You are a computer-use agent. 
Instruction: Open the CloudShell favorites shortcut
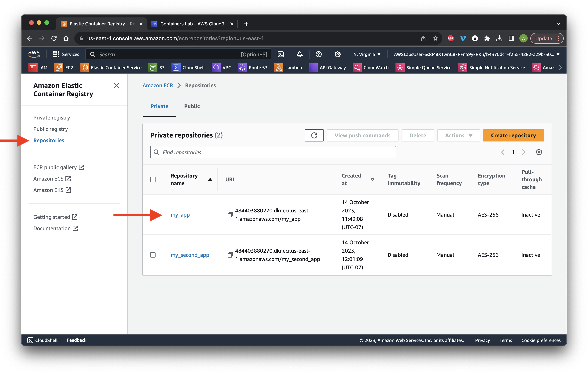188,68
